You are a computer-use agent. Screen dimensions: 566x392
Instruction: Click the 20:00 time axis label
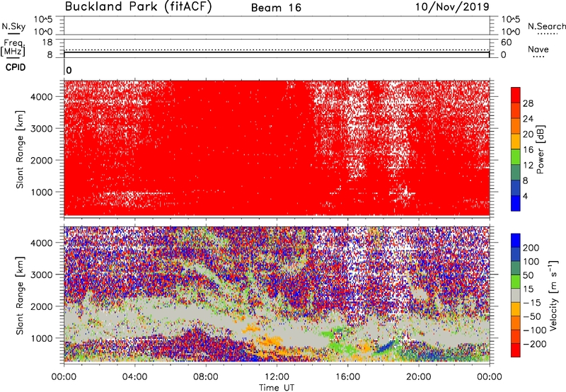(419, 377)
